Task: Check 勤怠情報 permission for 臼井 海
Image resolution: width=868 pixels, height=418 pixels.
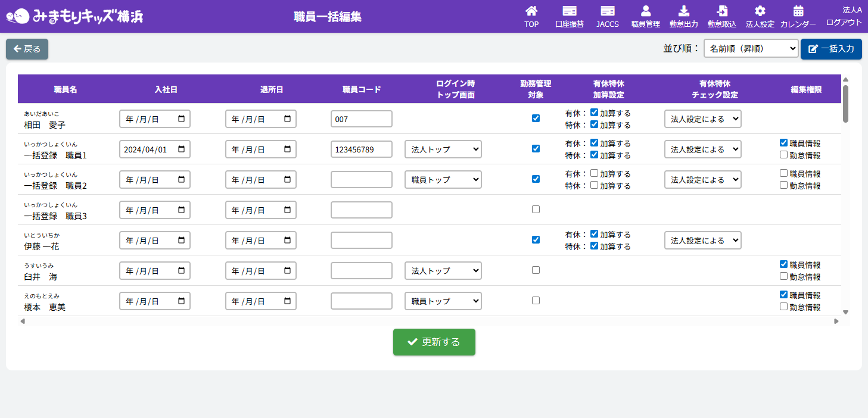Action: (783, 276)
